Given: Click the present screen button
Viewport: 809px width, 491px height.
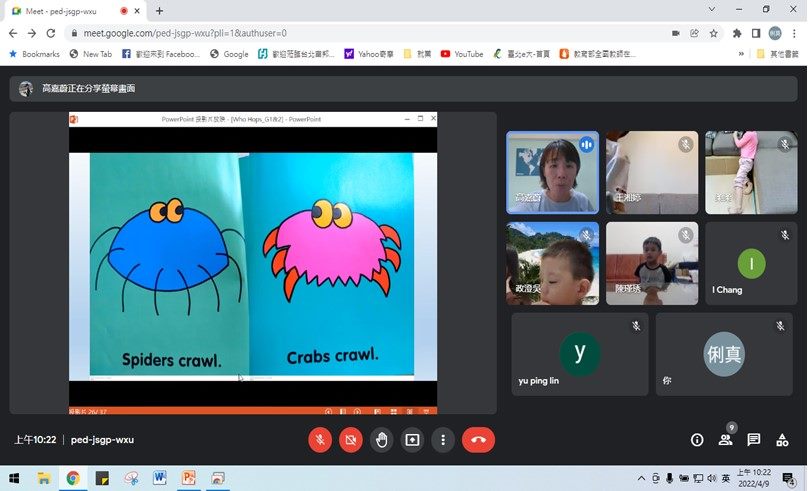Looking at the screenshot, I should tap(412, 439).
